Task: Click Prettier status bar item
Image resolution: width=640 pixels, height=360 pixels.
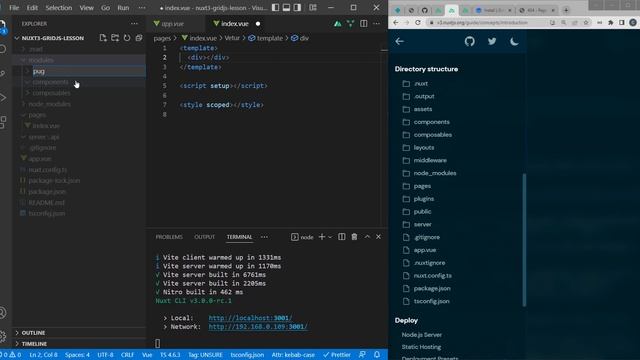Action: [x=337, y=355]
